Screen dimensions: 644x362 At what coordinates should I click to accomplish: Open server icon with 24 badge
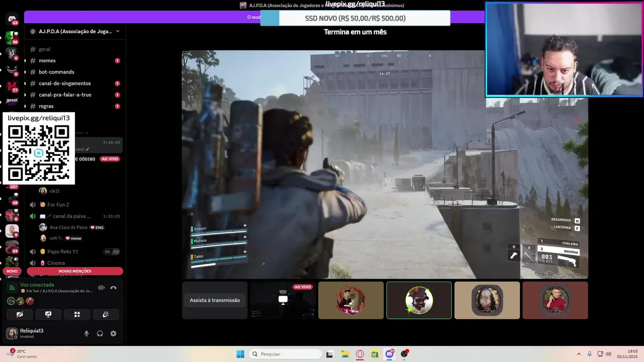pyautogui.click(x=12, y=247)
